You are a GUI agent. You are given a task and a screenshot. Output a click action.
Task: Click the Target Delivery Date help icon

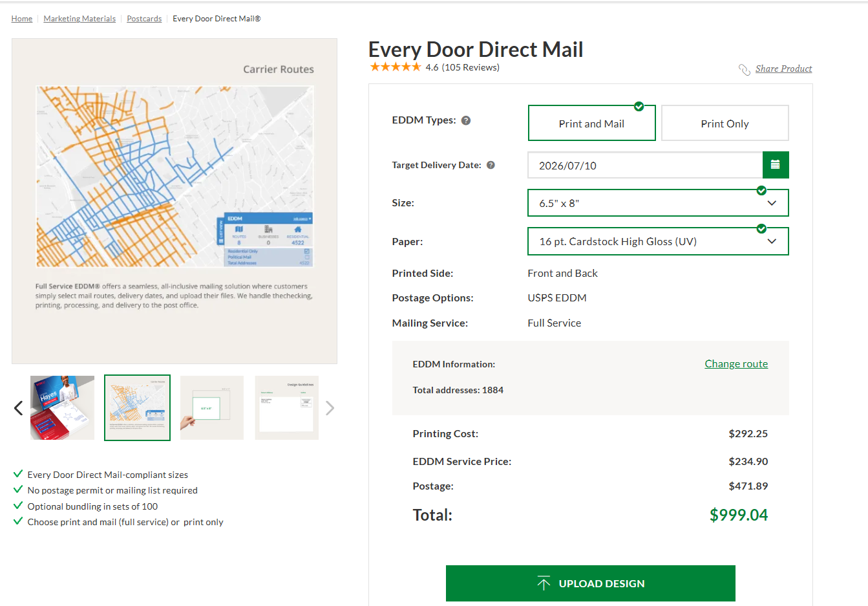[x=491, y=165]
